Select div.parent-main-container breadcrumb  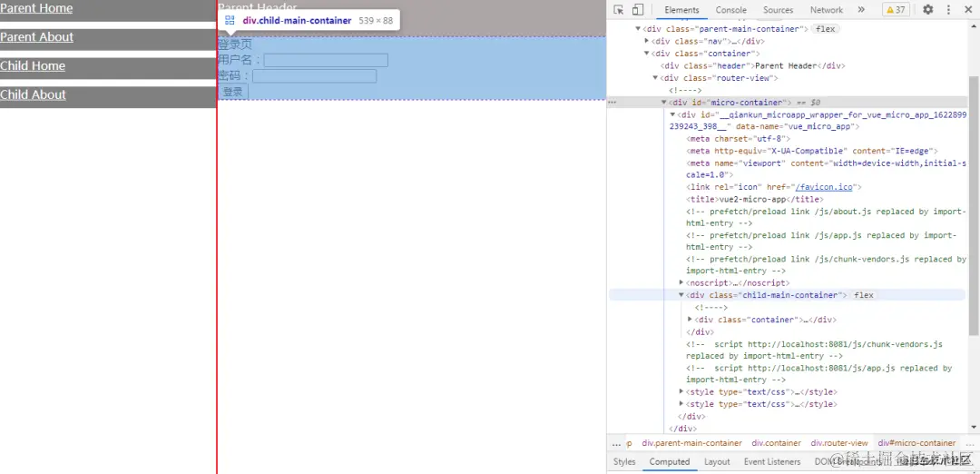tap(691, 443)
